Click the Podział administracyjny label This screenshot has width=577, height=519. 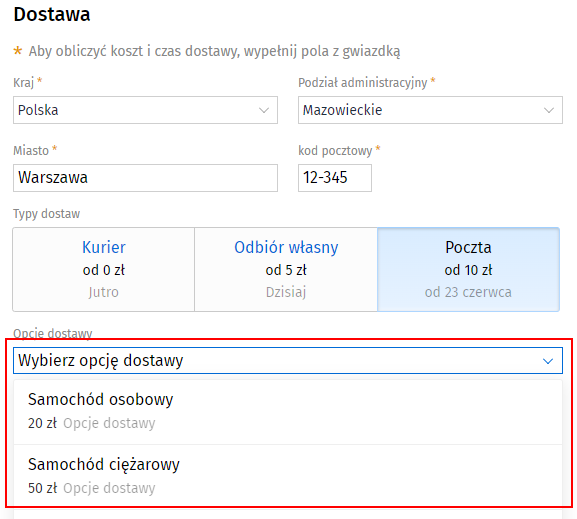363,83
